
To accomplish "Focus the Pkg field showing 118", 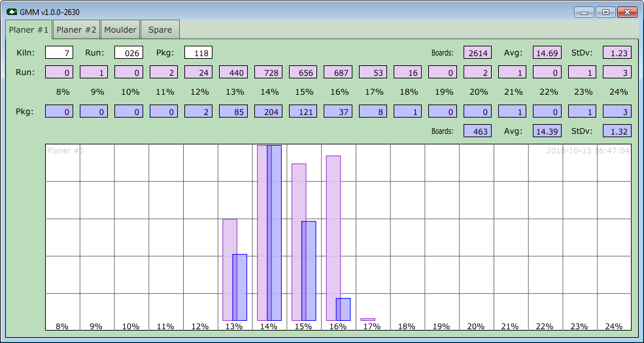I will (198, 52).
